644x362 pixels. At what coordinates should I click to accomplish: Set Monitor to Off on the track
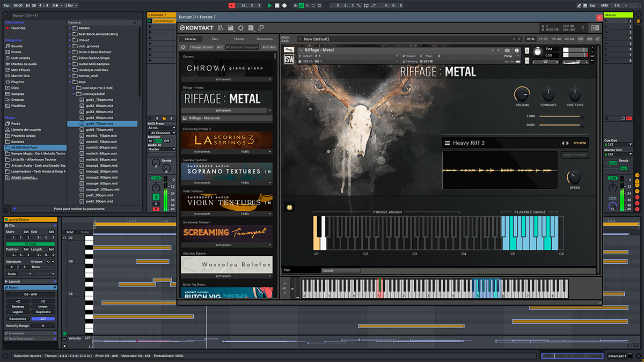166,141
